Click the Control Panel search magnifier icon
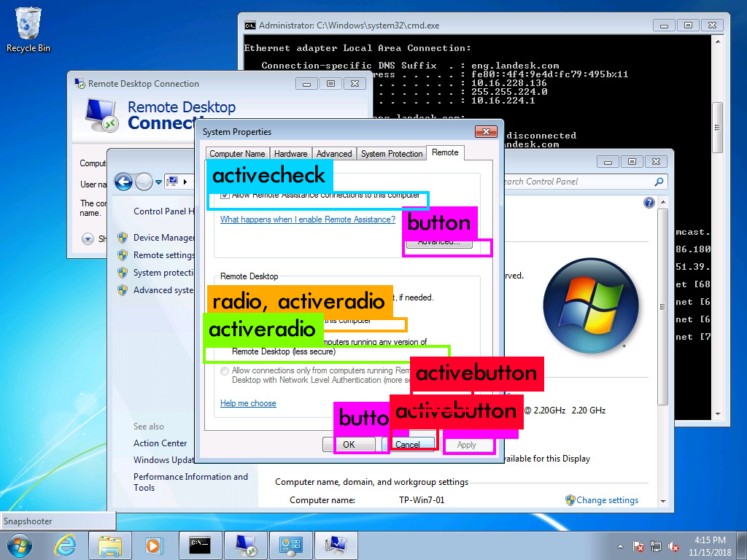The height and width of the screenshot is (560, 747). [x=659, y=182]
